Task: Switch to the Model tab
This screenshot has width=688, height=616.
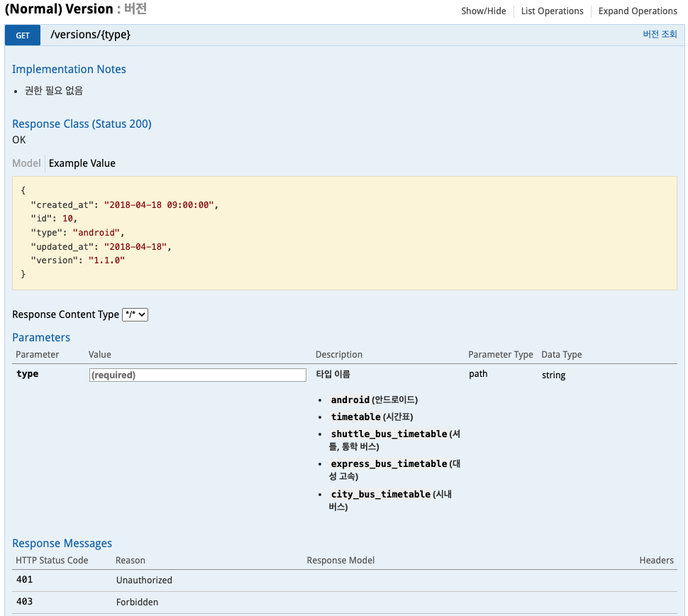Action: [x=26, y=163]
